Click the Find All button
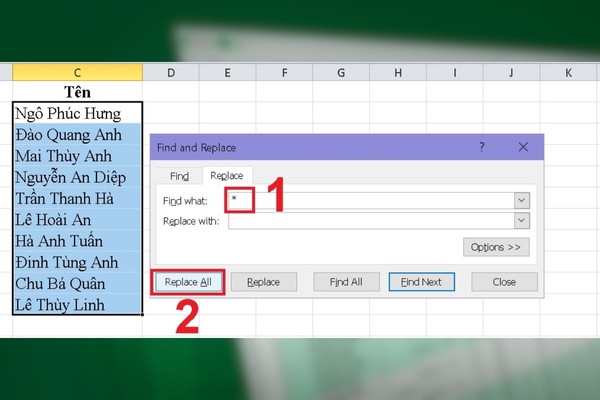This screenshot has height=400, width=600. click(346, 282)
